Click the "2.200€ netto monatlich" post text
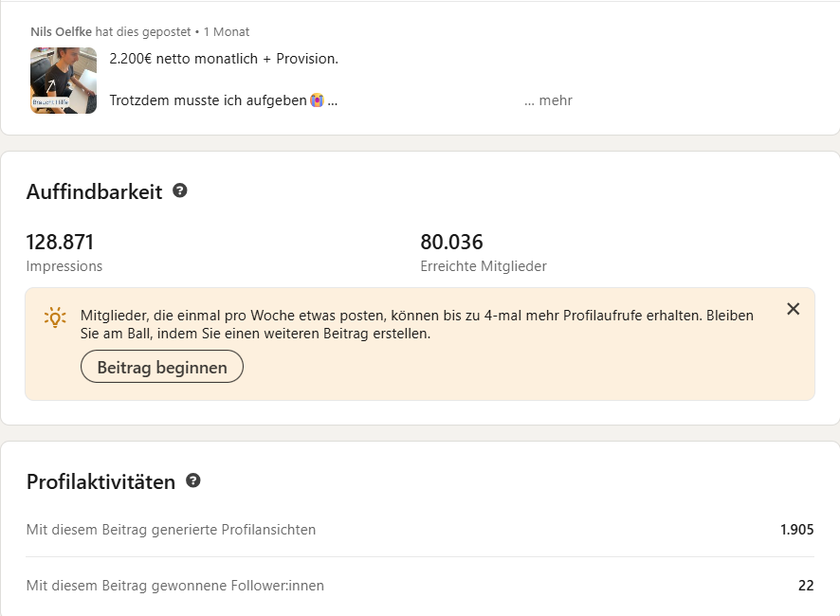The image size is (840, 616). tap(224, 59)
